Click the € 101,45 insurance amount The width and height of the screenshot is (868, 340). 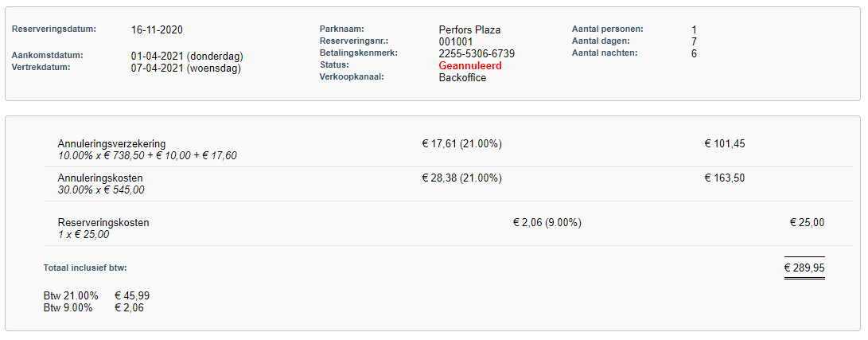pyautogui.click(x=725, y=144)
